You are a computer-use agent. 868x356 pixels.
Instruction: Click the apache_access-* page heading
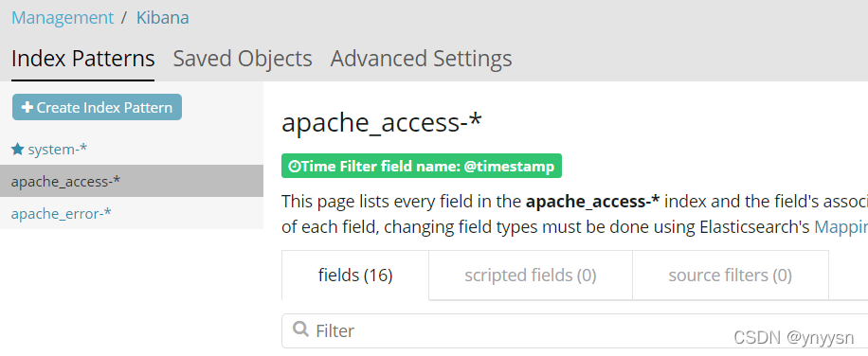coord(382,123)
